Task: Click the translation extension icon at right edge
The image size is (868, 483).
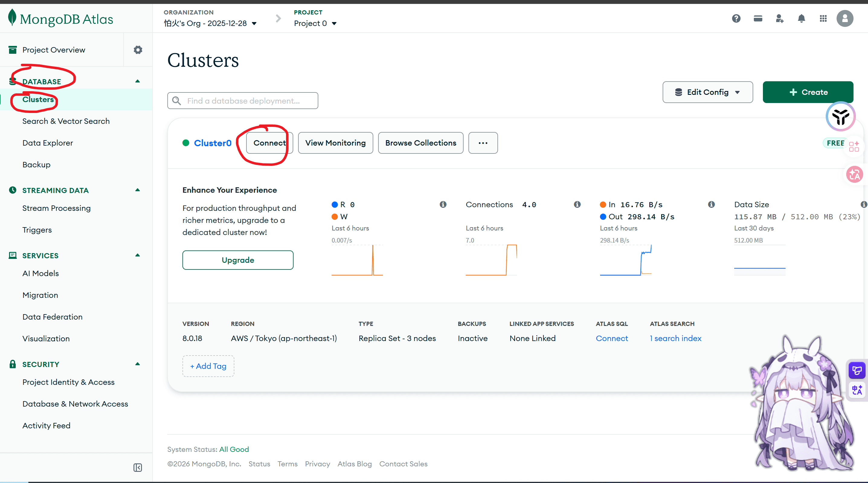Action: (x=857, y=390)
